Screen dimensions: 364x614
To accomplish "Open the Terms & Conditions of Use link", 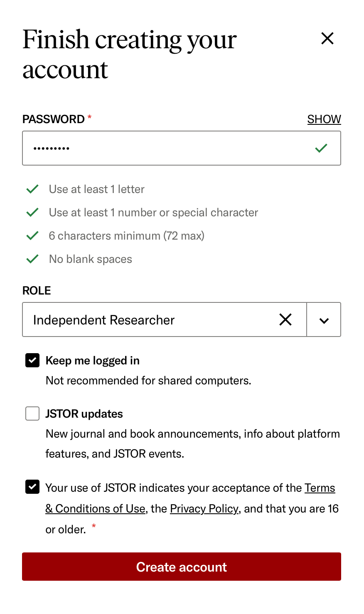I will (x=95, y=509).
